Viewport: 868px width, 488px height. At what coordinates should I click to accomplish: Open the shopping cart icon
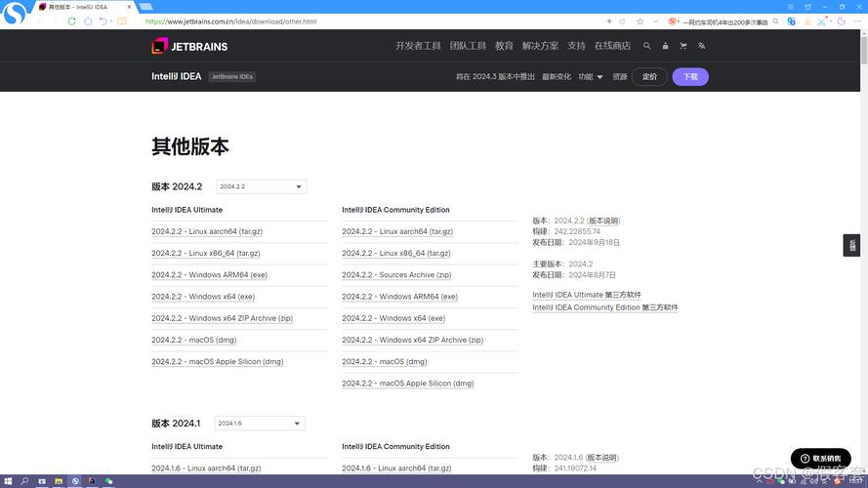coord(683,46)
